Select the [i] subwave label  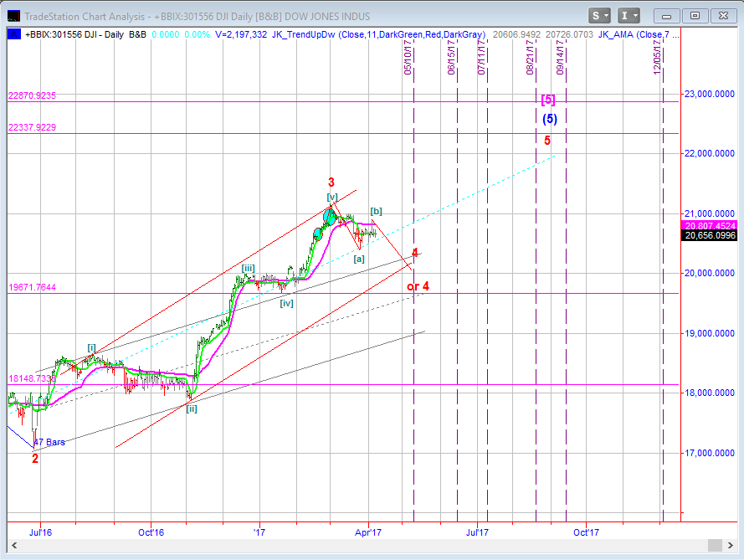click(91, 348)
